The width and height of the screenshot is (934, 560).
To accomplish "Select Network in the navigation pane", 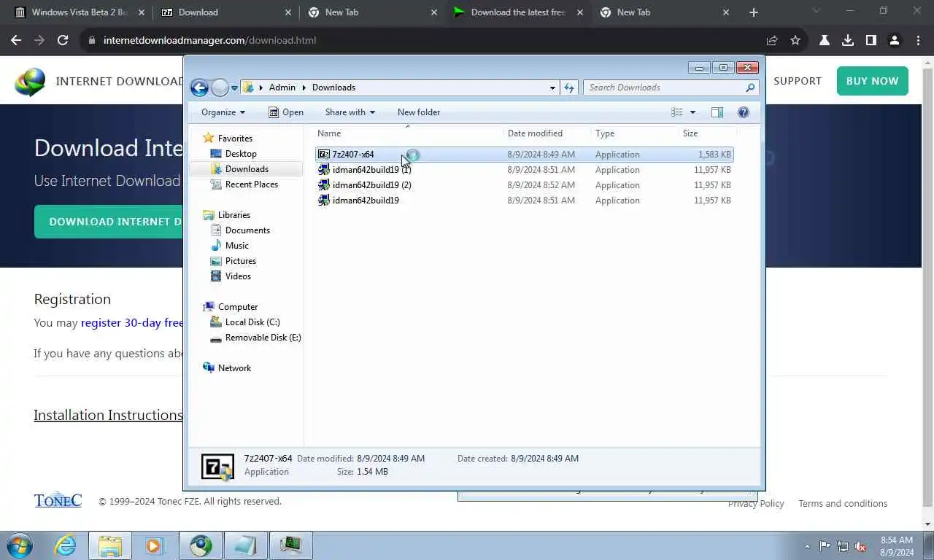I will [233, 368].
